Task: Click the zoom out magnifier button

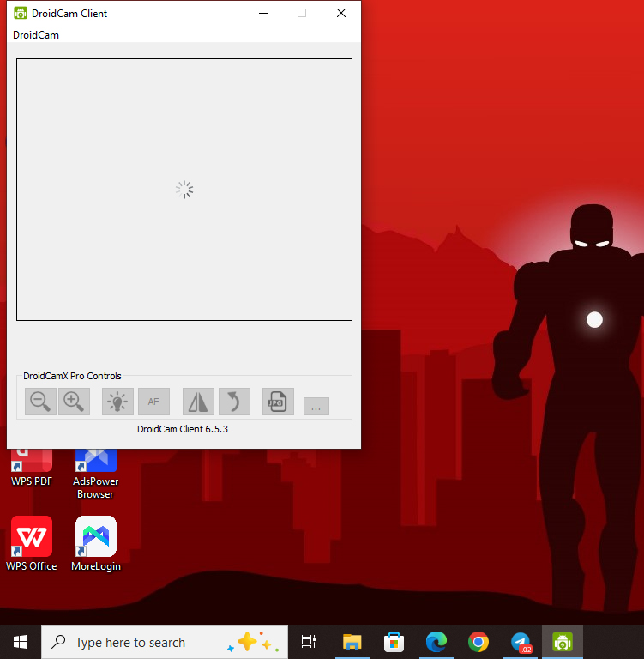Action: [40, 401]
